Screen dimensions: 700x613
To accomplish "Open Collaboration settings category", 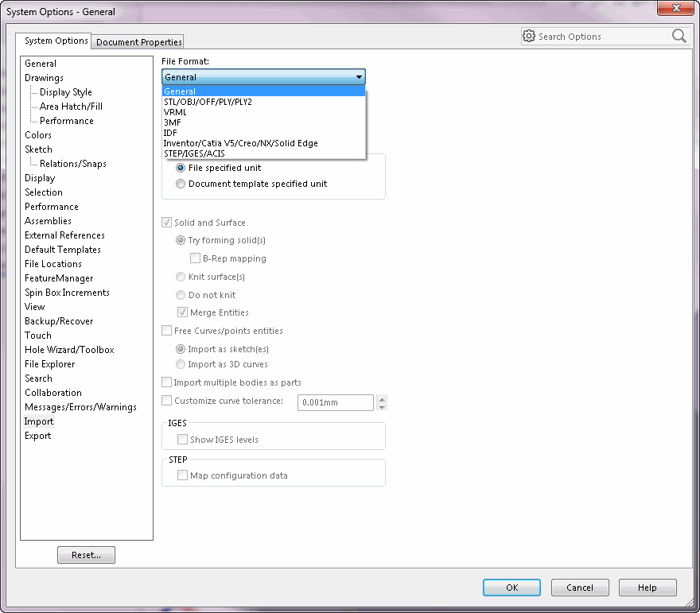I will 53,392.
